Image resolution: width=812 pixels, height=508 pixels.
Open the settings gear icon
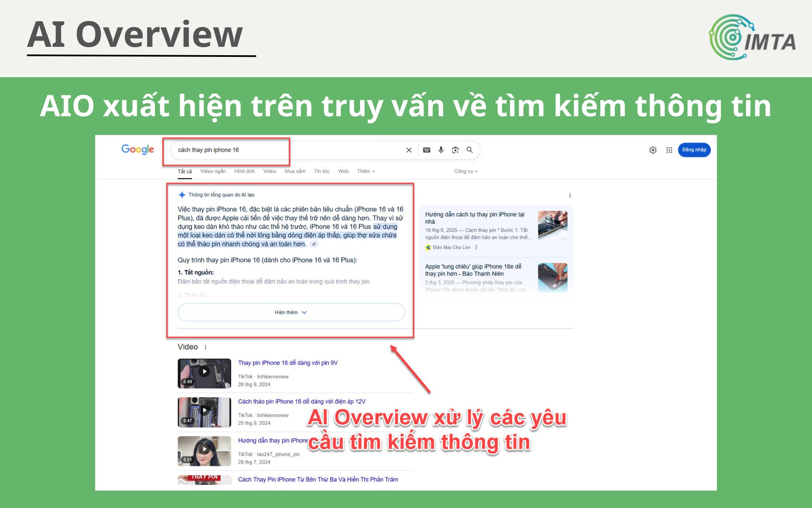click(653, 150)
